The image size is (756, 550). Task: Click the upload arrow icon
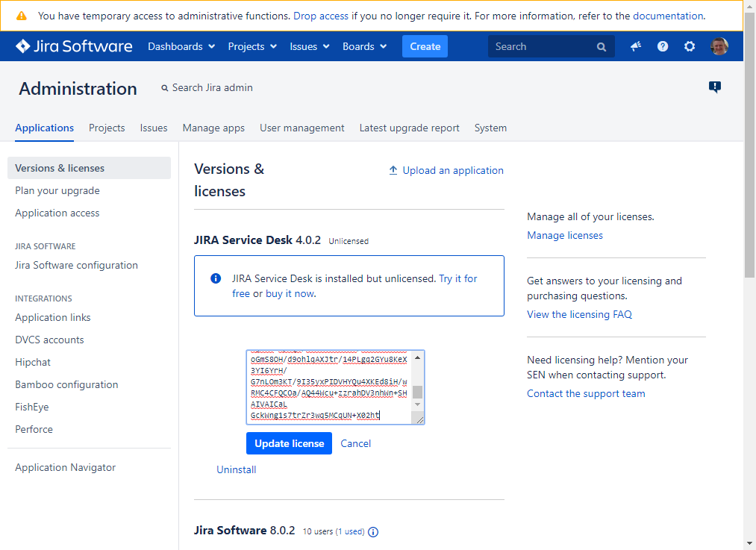(x=393, y=170)
